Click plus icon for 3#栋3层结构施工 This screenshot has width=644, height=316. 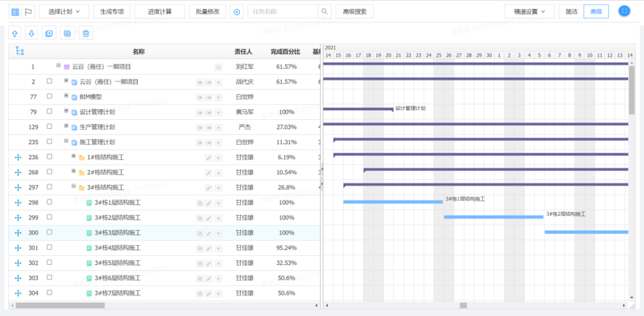pos(218,233)
